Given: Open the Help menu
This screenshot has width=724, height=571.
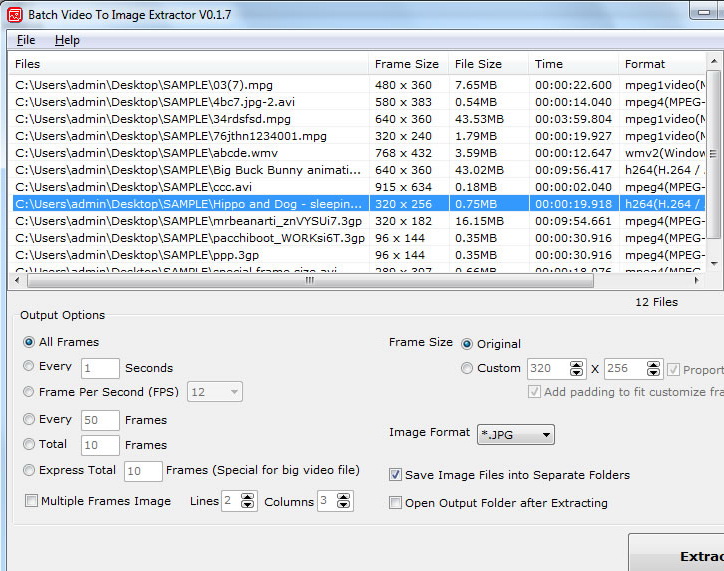Looking at the screenshot, I should [67, 40].
